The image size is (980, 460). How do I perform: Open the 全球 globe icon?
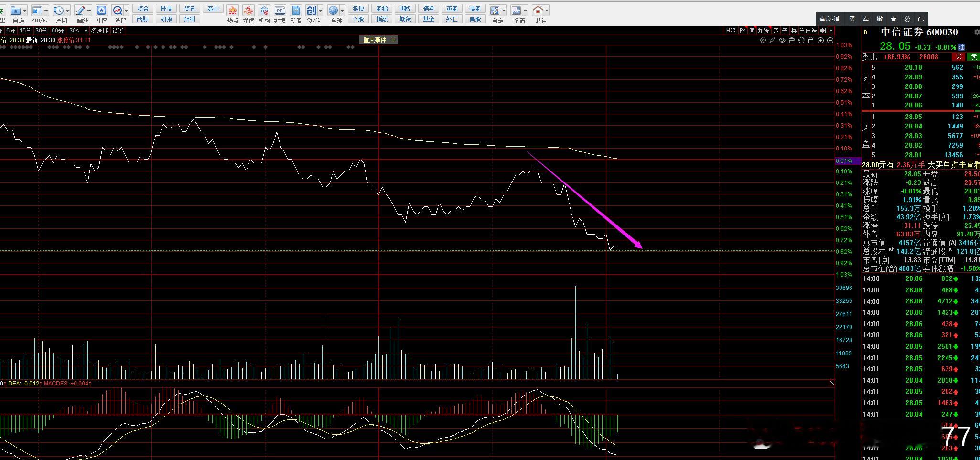click(x=334, y=11)
